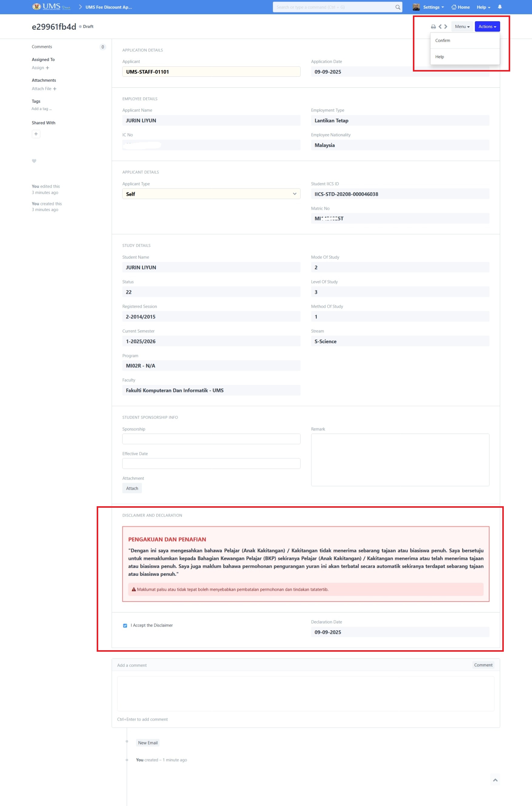Select Help from Actions menu
Screen dimensions: 532x806
coord(439,57)
